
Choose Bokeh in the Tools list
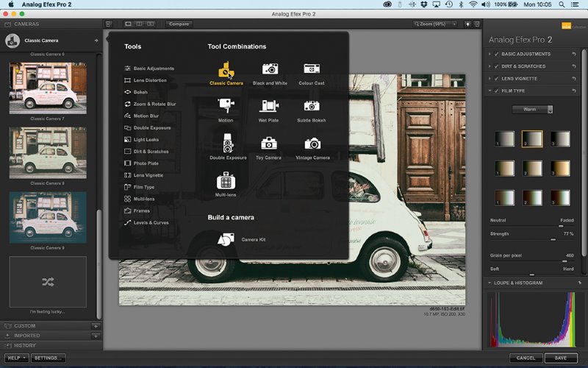coord(140,92)
